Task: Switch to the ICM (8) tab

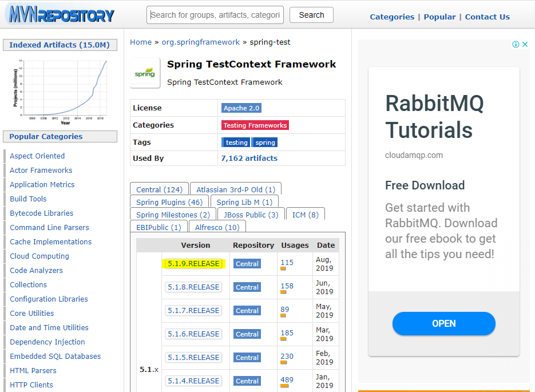Action: pos(306,215)
